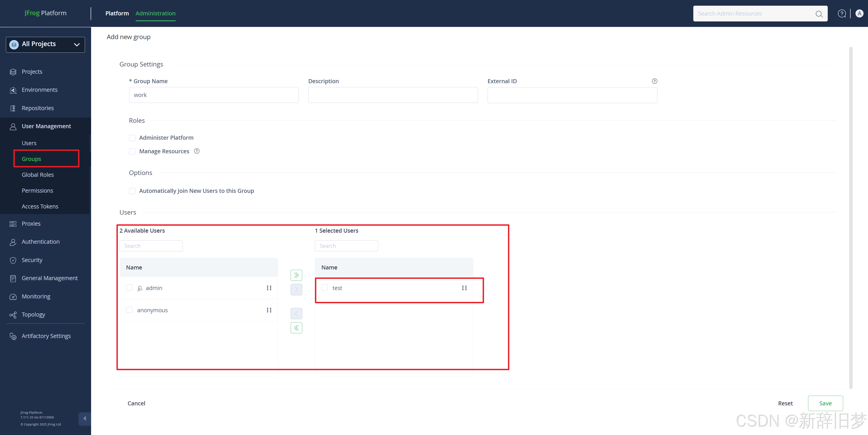Switch to the Platform tab
The width and height of the screenshot is (868, 435).
tap(117, 14)
